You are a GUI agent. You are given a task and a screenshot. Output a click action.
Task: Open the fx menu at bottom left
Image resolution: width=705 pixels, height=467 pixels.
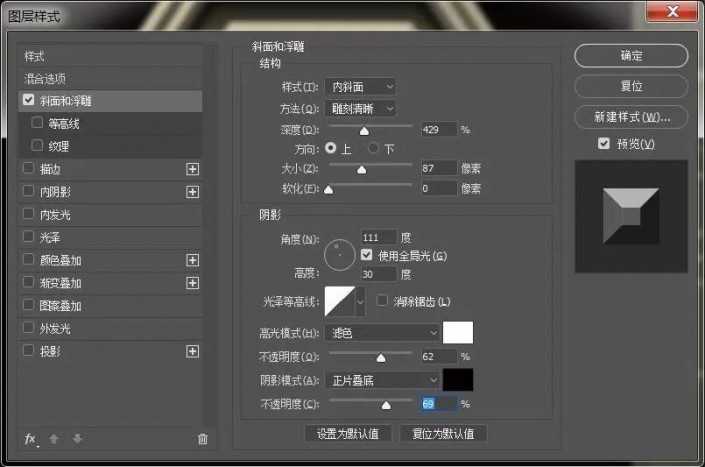(x=30, y=439)
